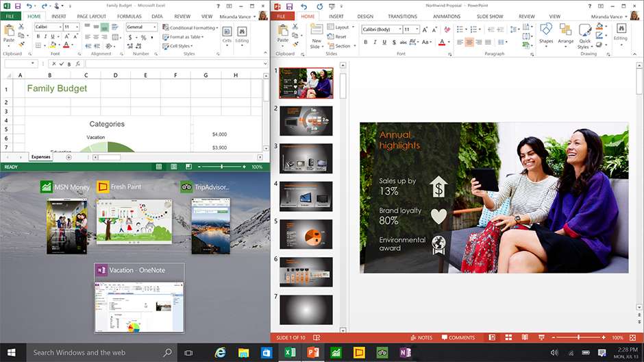
Task: Open Excel's PAGE LAYOUT ribbon tab
Action: tap(92, 16)
